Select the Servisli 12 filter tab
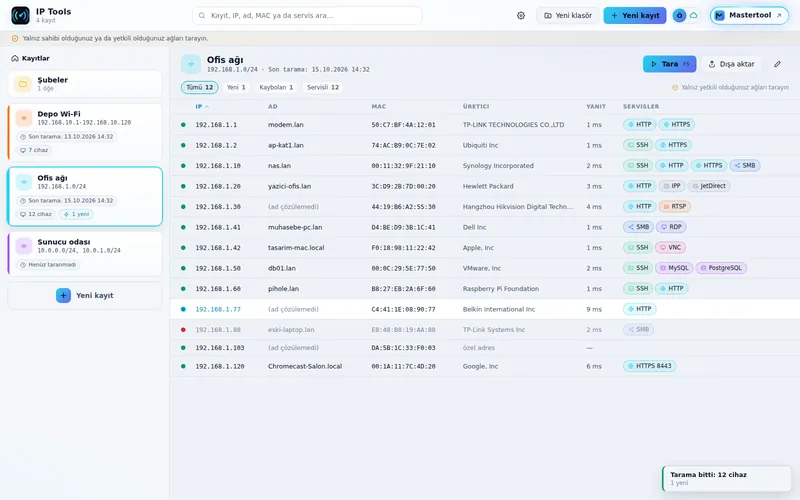The height and width of the screenshot is (500, 800). click(323, 87)
